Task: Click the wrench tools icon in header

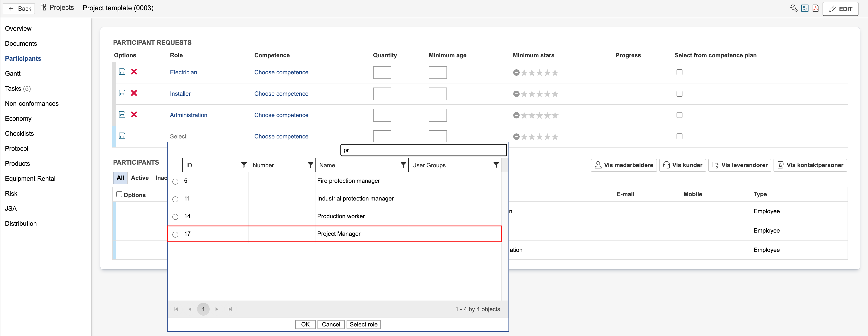Action: pyautogui.click(x=794, y=8)
